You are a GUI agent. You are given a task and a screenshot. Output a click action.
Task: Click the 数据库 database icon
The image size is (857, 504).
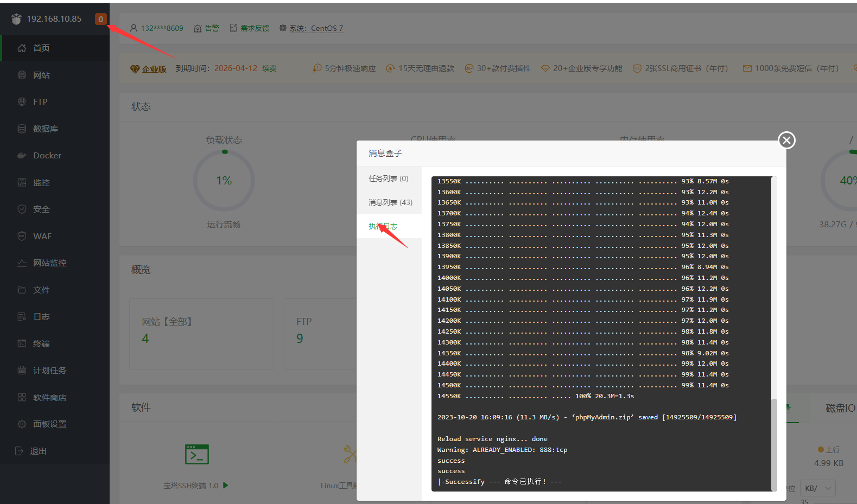(x=22, y=129)
